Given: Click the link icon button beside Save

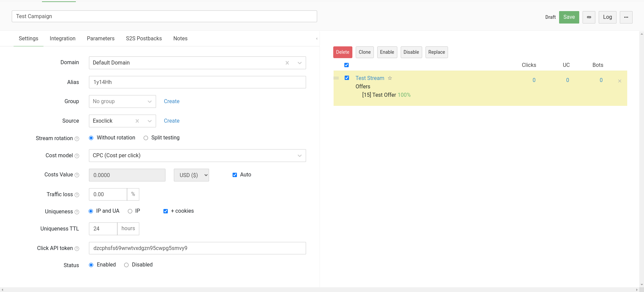Looking at the screenshot, I should tap(589, 17).
